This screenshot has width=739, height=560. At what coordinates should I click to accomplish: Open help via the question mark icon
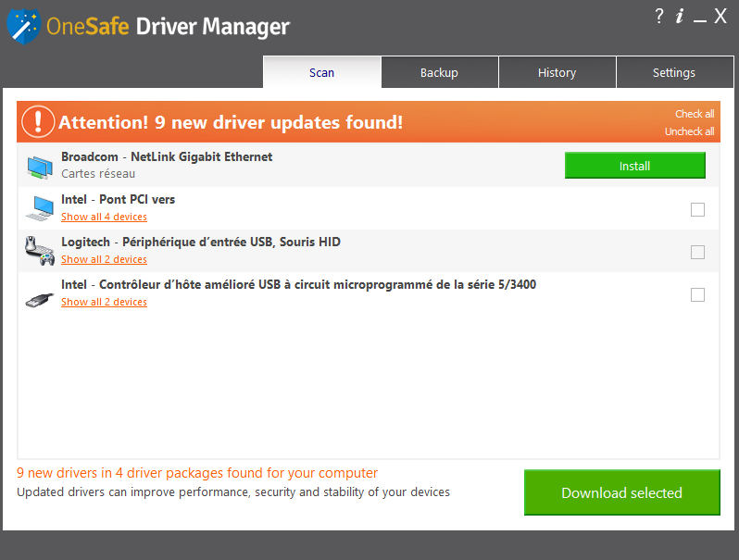pyautogui.click(x=659, y=16)
